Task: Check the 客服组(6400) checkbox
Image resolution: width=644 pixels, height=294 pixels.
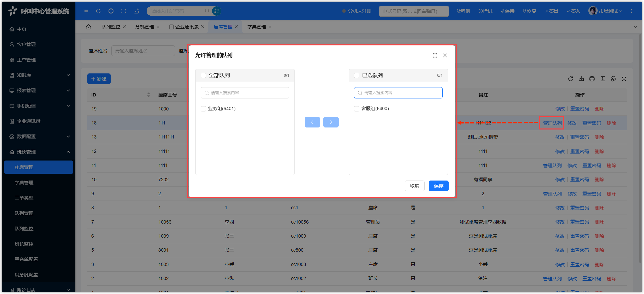Action: tap(357, 109)
